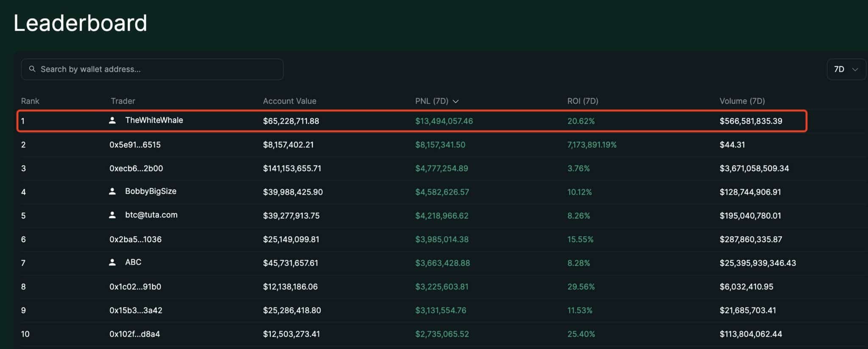Open BobbyBigSize trader name link
868x349 pixels.
[x=150, y=191]
